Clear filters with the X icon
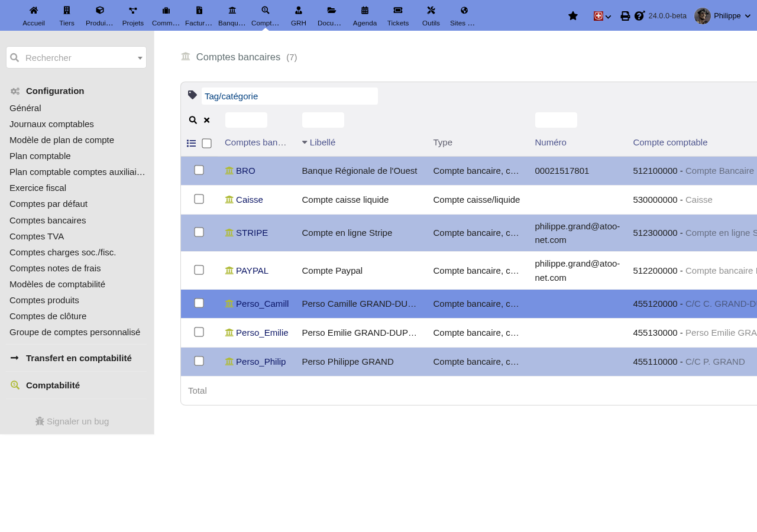Viewport: 757px width, 532px height. click(206, 120)
